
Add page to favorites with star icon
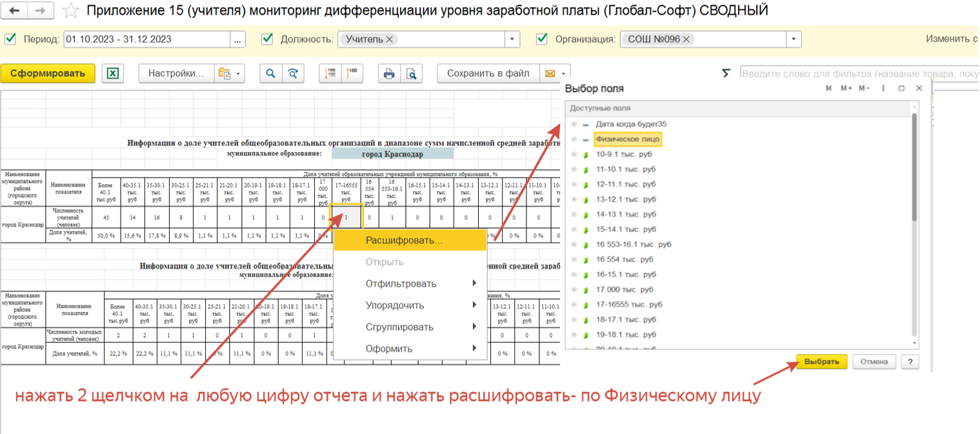click(72, 11)
